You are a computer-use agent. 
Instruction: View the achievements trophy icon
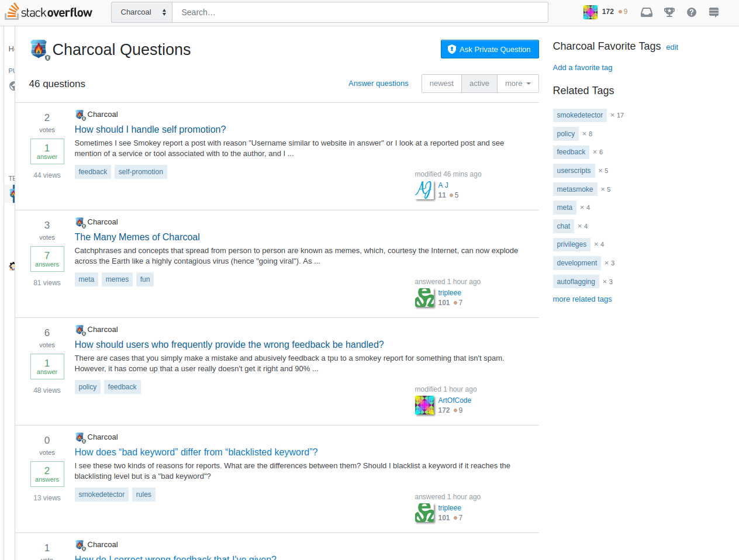point(669,12)
